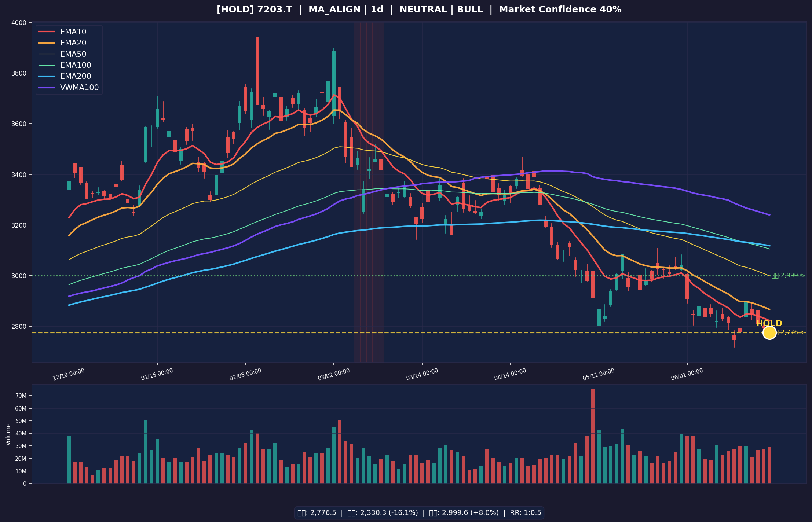Click the 30M volume axis label

coord(21,446)
